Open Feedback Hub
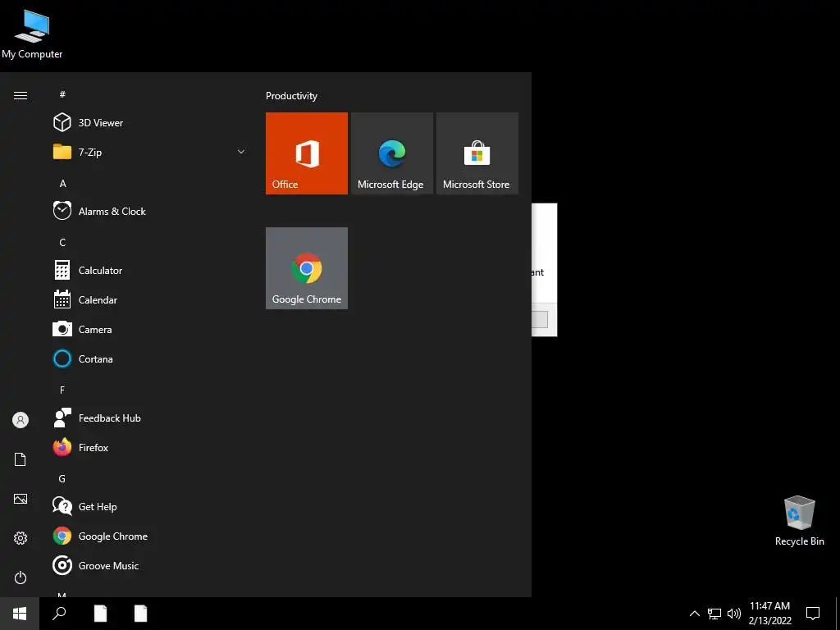 150,418
